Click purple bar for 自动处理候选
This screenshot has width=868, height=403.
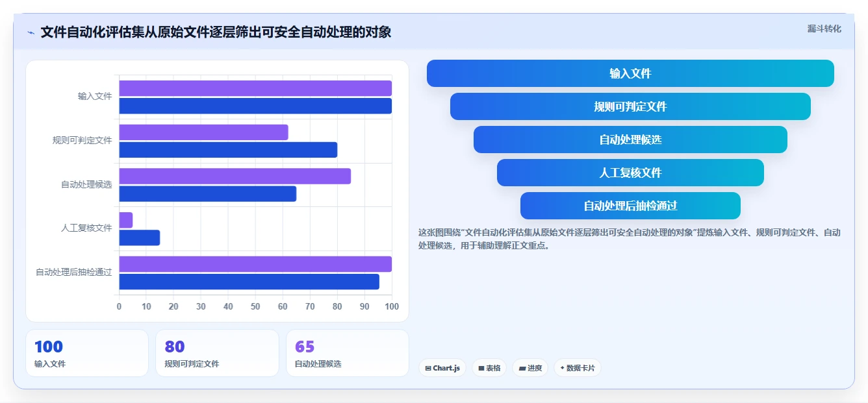pyautogui.click(x=235, y=176)
